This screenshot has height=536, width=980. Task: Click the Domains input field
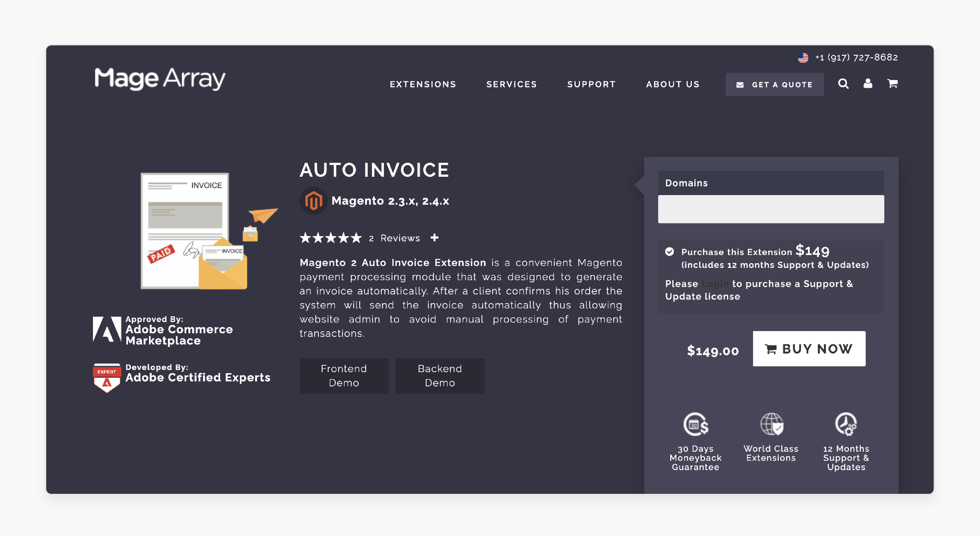pyautogui.click(x=771, y=209)
